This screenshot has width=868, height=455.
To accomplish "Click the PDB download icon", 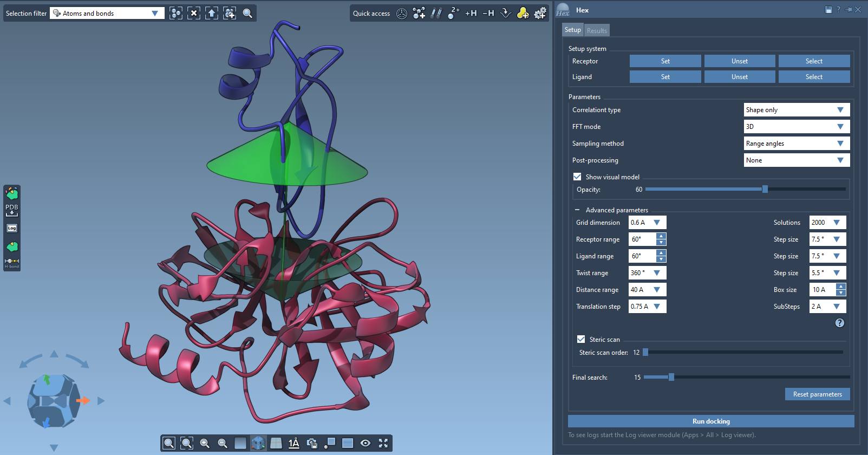I will coord(12,210).
